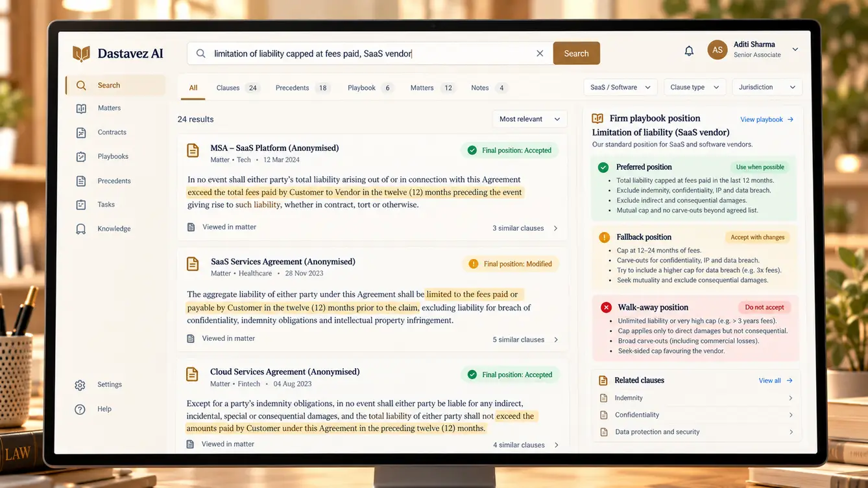Click the Fallback position warning icon
868x488 pixels.
point(604,237)
